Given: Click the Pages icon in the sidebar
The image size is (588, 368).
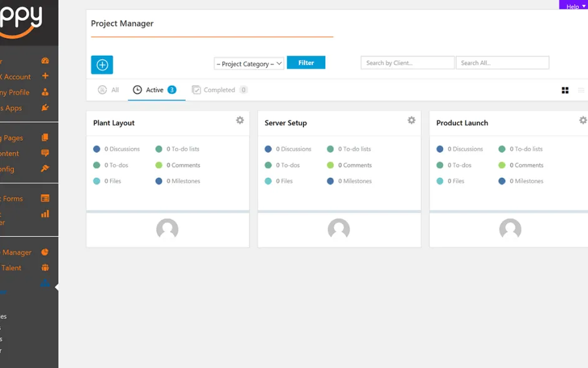Looking at the screenshot, I should click(x=45, y=138).
